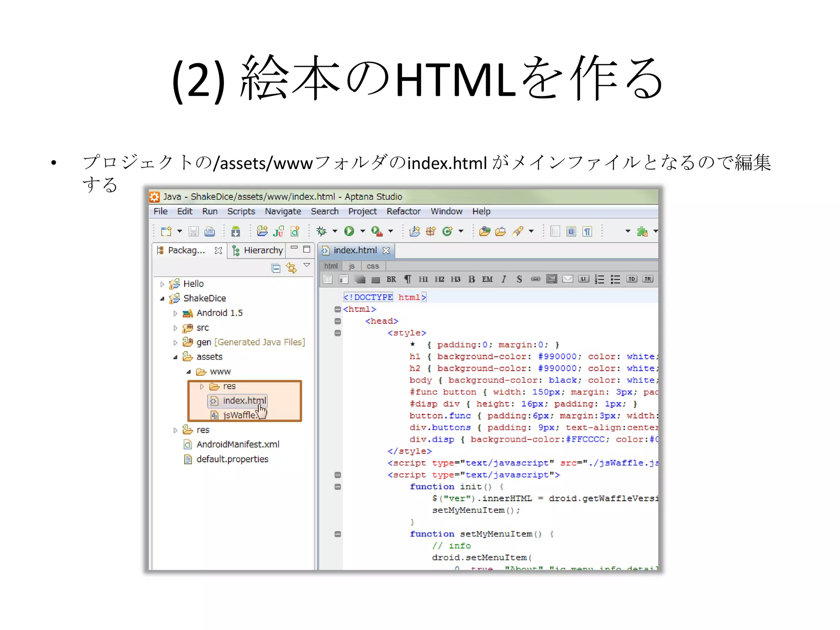
Task: Insert paragraph tag in editor toolbar
Action: (408, 279)
